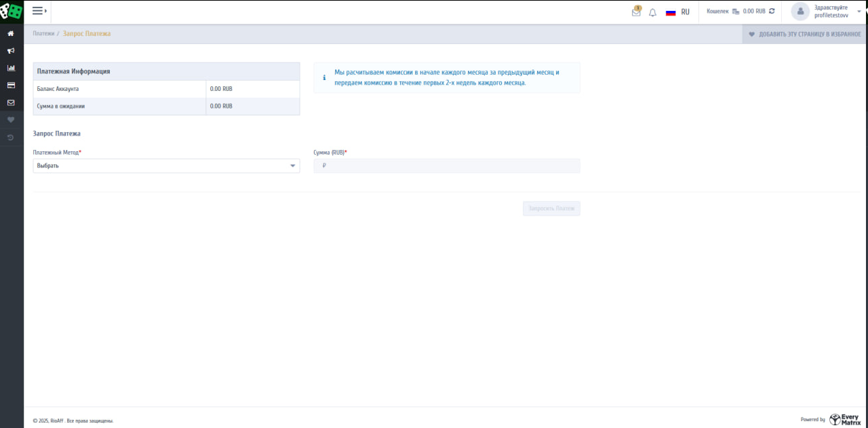Click the dice logo in the corner
The image size is (868, 428).
pos(12,12)
